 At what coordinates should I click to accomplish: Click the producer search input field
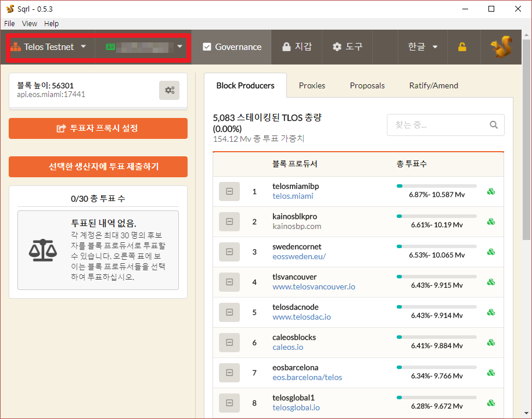[445, 125]
